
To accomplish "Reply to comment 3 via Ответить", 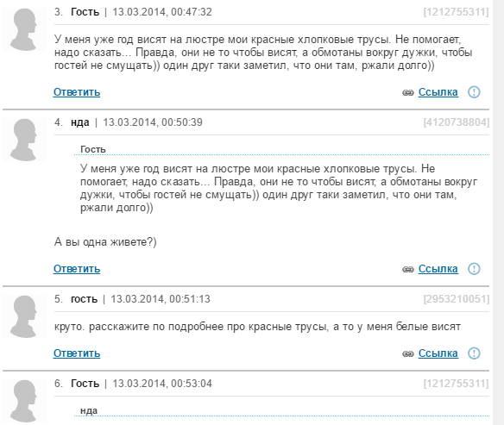I will coord(77,92).
